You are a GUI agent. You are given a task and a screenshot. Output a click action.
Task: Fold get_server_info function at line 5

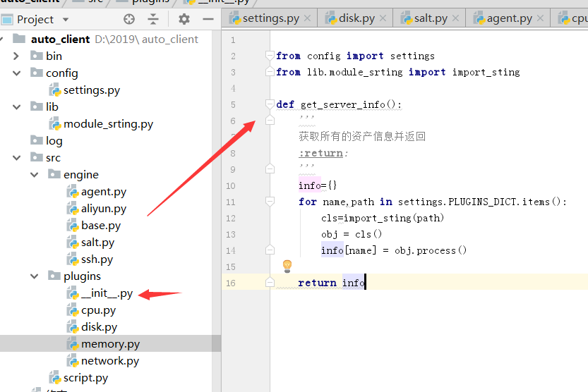[270, 104]
